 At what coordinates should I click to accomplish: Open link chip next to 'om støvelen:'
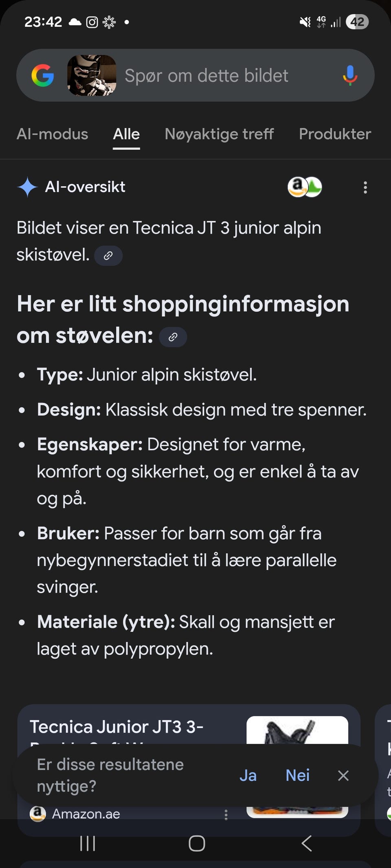point(173,337)
